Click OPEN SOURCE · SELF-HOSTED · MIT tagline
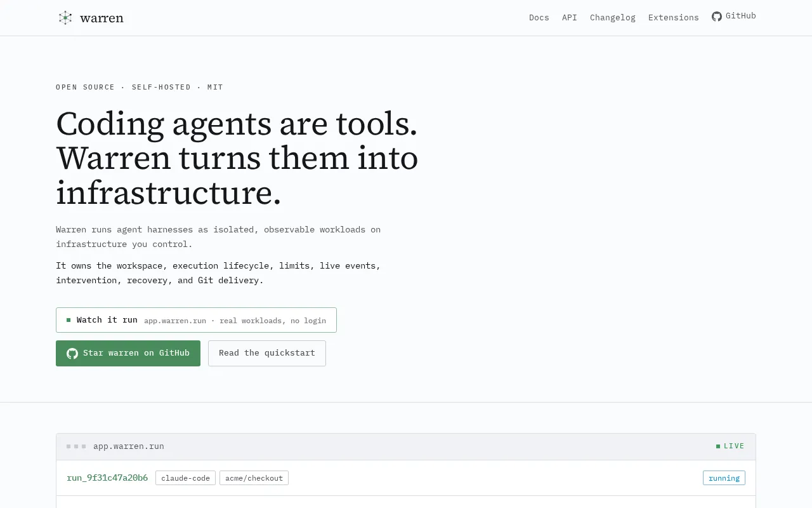The height and width of the screenshot is (508, 812). (140, 87)
